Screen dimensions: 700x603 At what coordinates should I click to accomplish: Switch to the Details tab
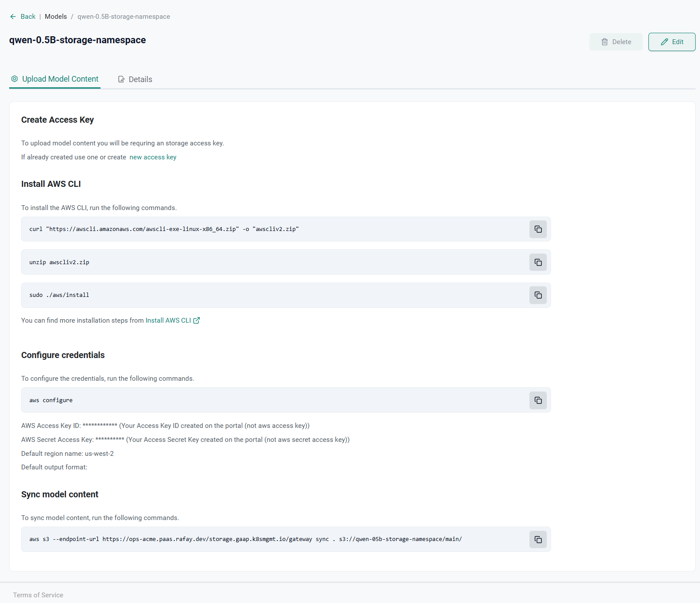click(135, 79)
